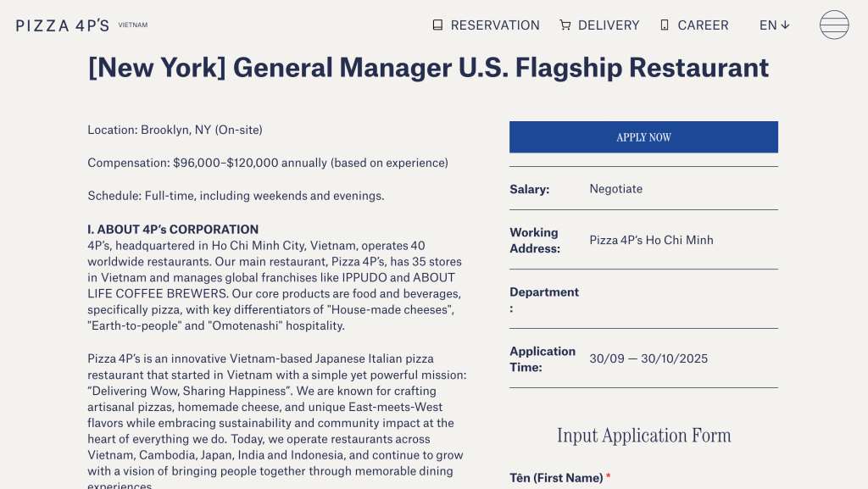868x489 pixels.
Task: Open the circular hamburger menu
Action: point(833,25)
